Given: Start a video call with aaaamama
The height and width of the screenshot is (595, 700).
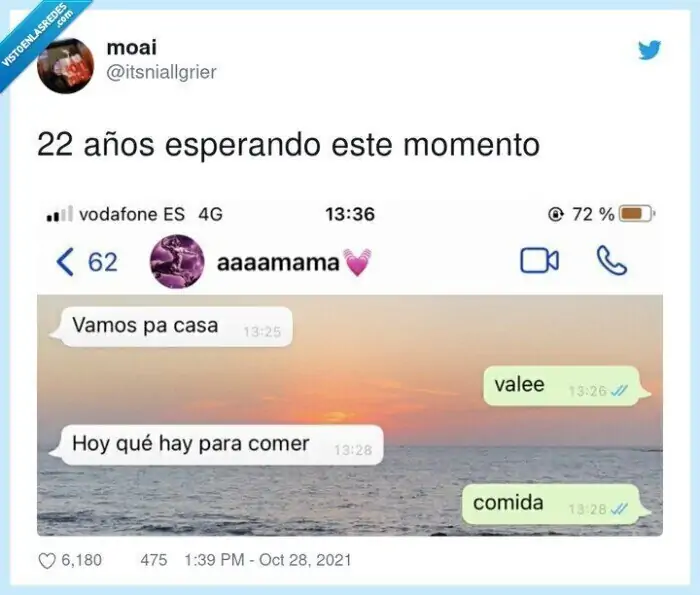Looking at the screenshot, I should pos(539,260).
